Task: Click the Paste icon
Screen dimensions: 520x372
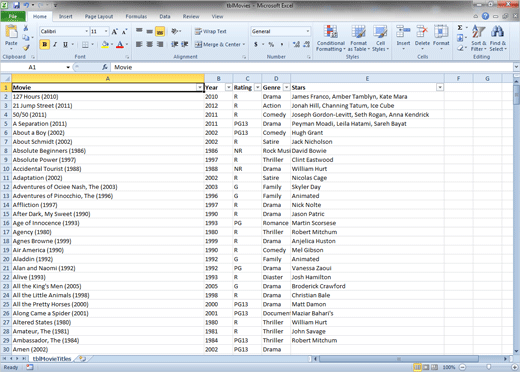Action: pyautogui.click(x=11, y=32)
